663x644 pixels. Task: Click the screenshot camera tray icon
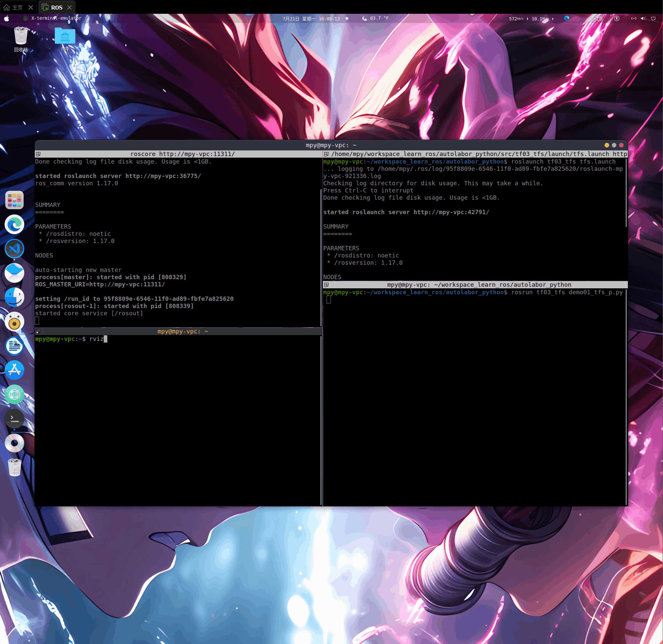tap(599, 19)
